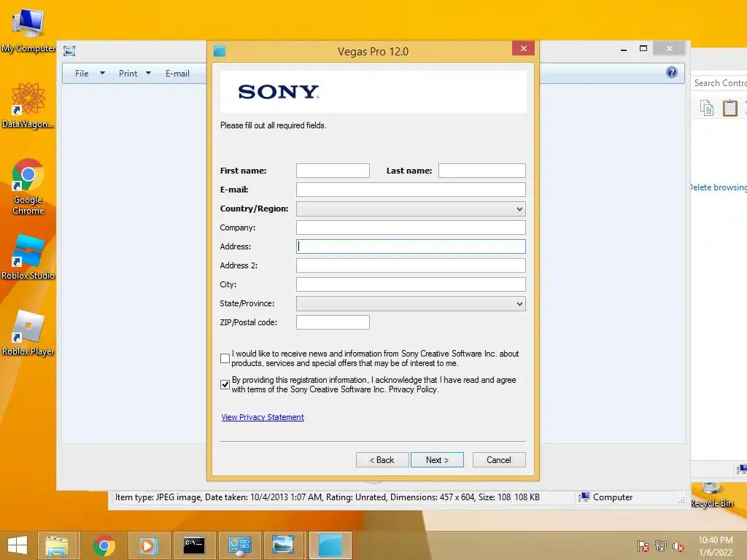Click the Next button
The width and height of the screenshot is (747, 560).
click(437, 459)
